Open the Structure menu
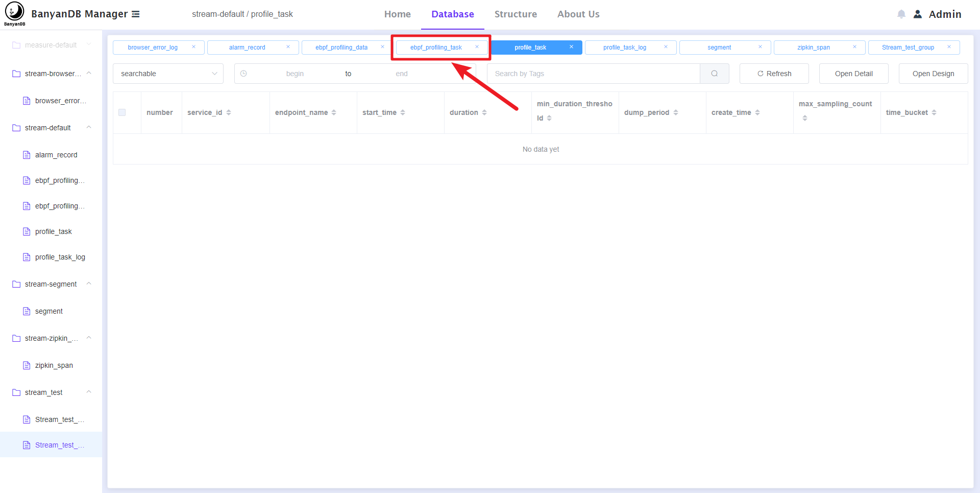This screenshot has height=493, width=980. pyautogui.click(x=516, y=14)
